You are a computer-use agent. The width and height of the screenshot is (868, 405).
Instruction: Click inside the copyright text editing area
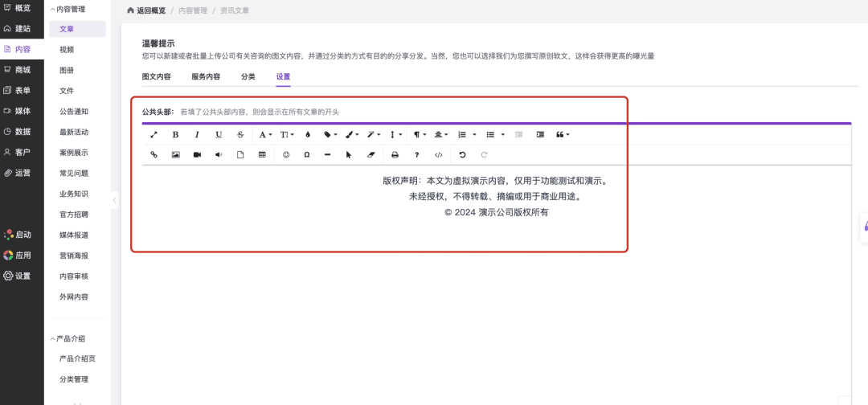[496, 197]
